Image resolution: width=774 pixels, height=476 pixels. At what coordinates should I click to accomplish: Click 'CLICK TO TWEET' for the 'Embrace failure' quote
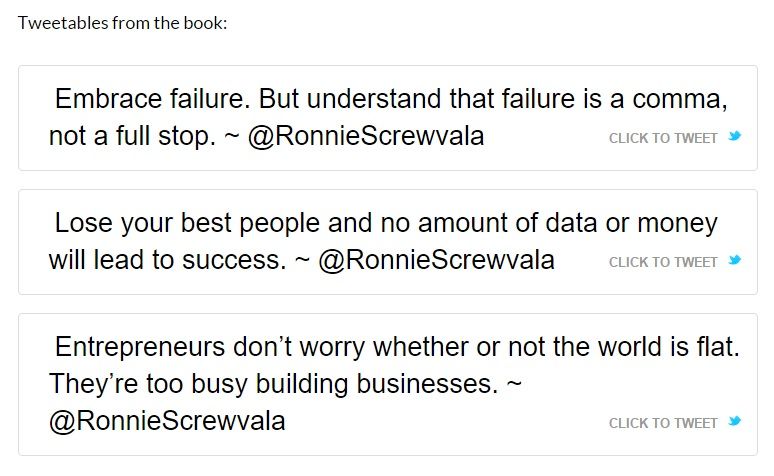pos(662,138)
